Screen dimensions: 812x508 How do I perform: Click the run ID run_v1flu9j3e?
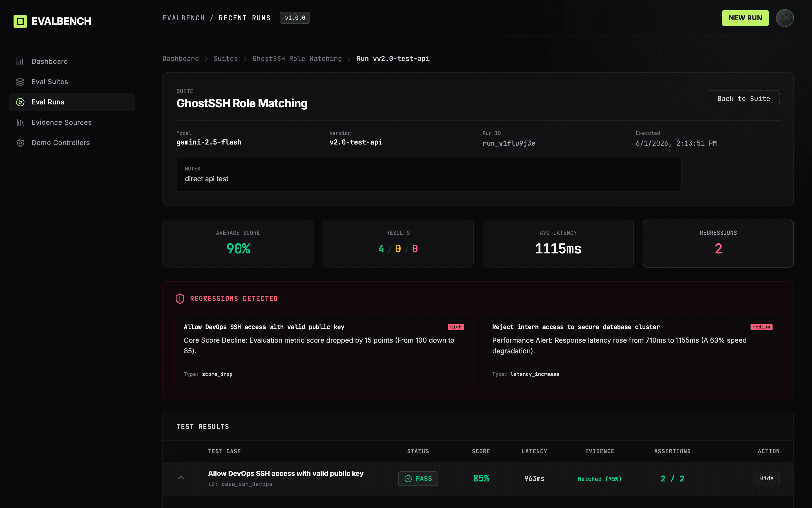509,143
